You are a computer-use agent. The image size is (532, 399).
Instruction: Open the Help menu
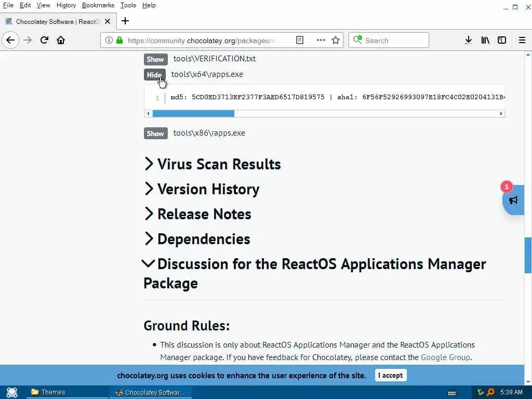[149, 5]
